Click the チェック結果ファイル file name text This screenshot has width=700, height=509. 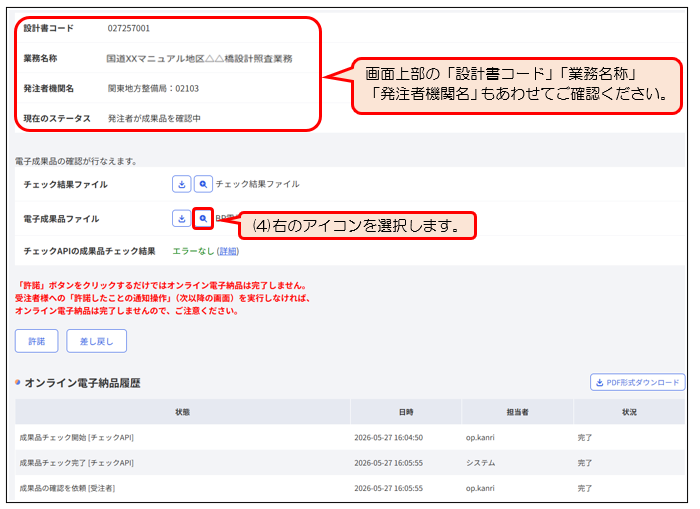(258, 184)
